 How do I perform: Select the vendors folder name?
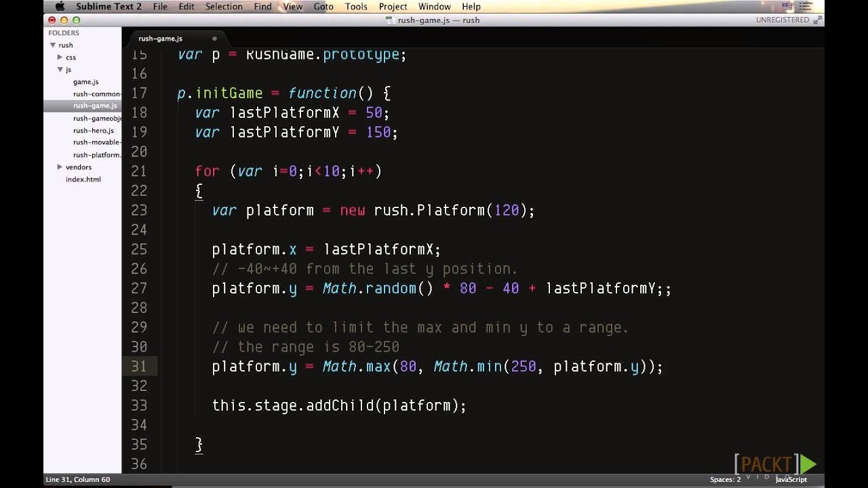(x=79, y=167)
